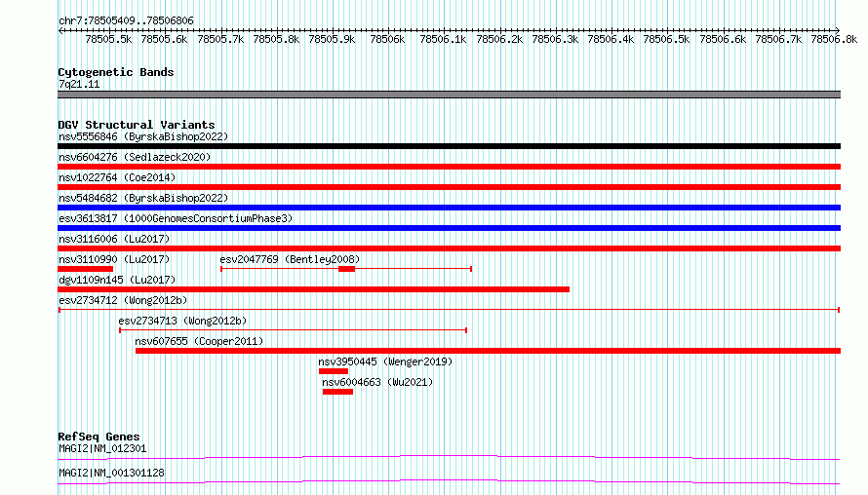Click the magenta MAGI2|NM_001301128 gene line
The width and height of the screenshot is (868, 495).
449,481
